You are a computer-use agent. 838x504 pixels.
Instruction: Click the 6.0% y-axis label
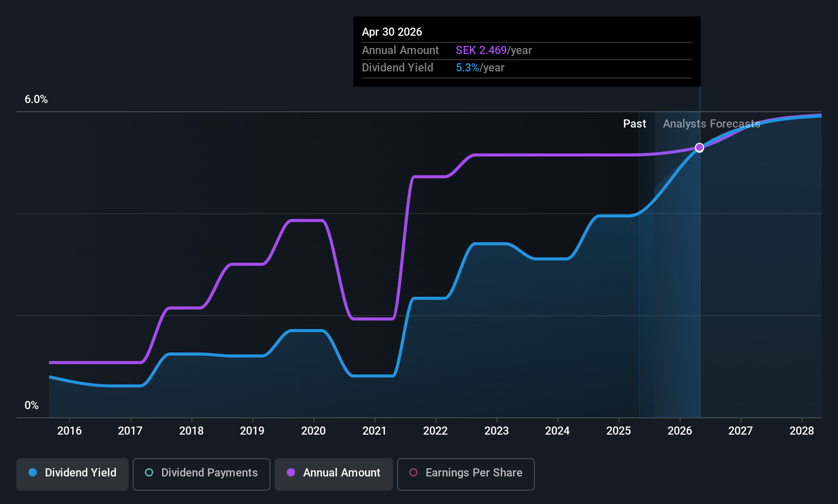[36, 99]
